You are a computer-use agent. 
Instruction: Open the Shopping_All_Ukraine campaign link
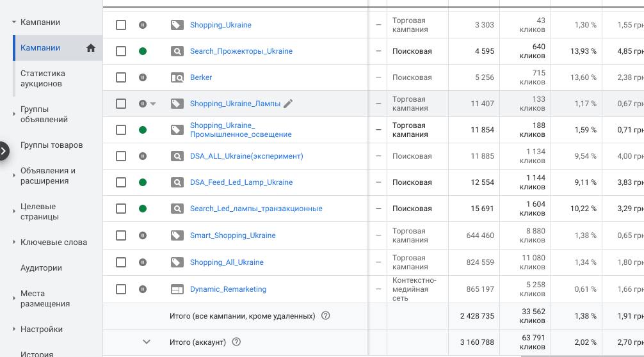(x=227, y=262)
